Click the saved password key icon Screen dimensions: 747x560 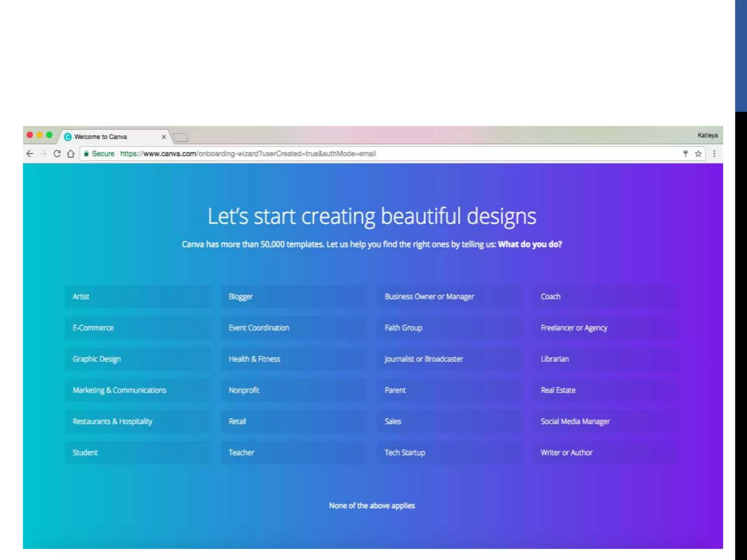685,153
